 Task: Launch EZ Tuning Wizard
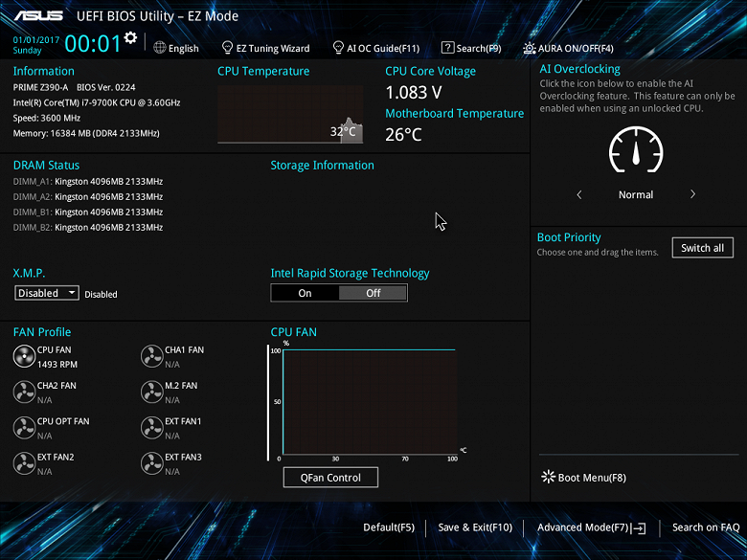(273, 48)
